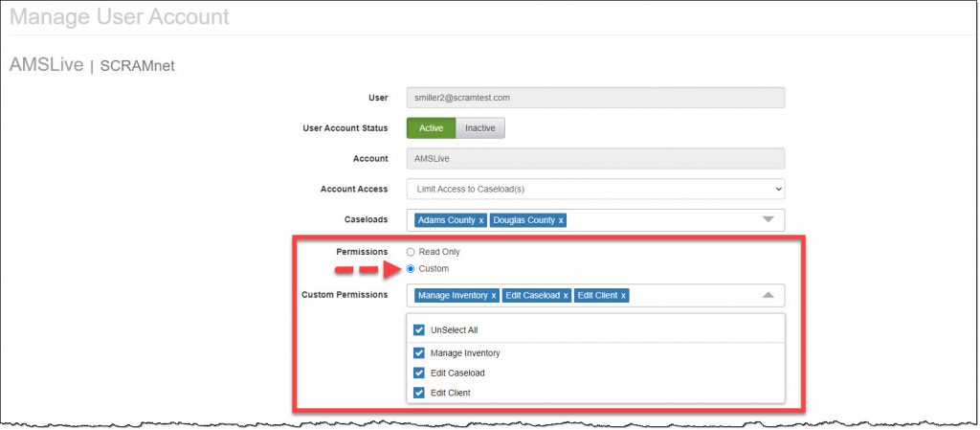This screenshot has width=980, height=430.
Task: Uncheck the UnSelect All checkbox
Action: 419,330
